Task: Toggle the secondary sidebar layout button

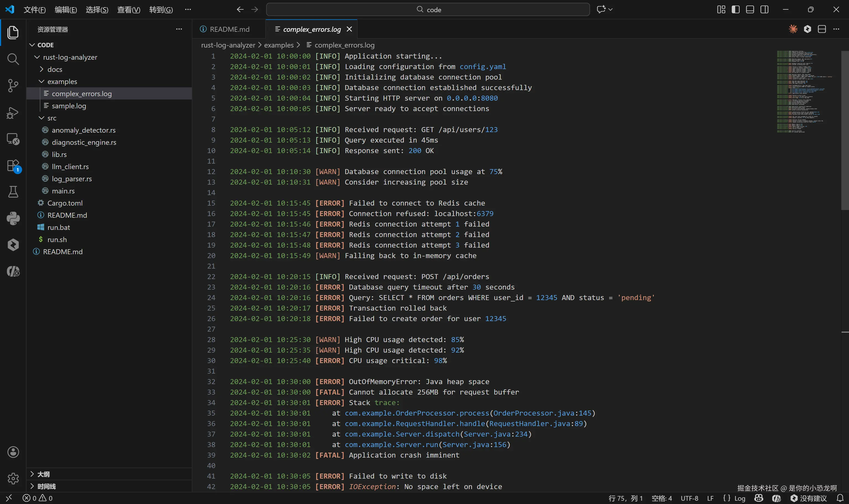Action: click(764, 9)
